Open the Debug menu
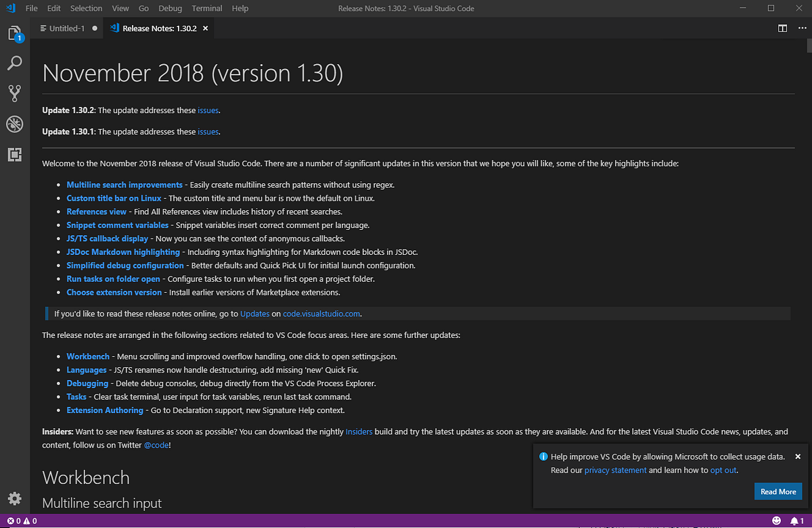Image resolution: width=812 pixels, height=528 pixels. tap(170, 8)
